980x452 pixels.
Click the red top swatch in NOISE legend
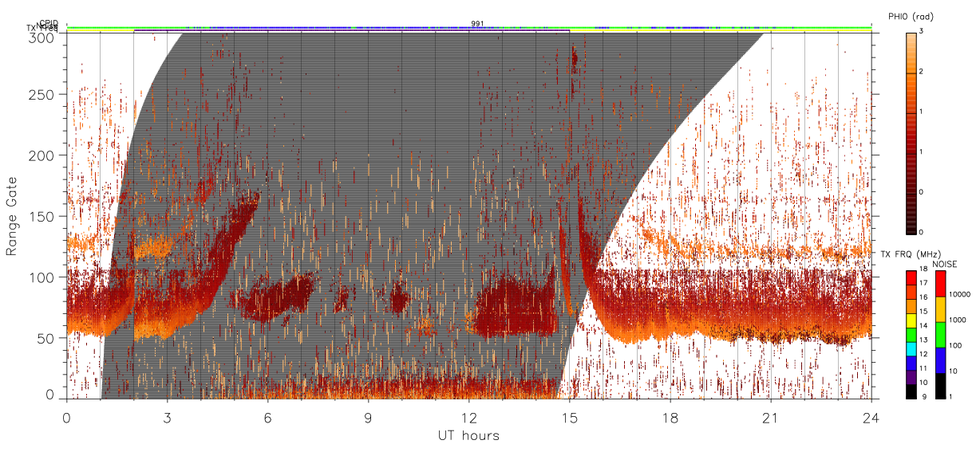pos(941,284)
